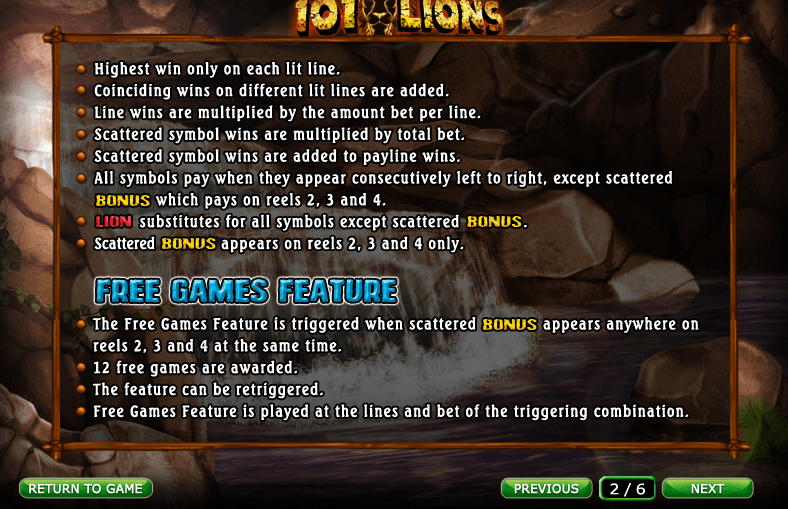Go to the Previous help page
788x509 pixels.
[546, 488]
